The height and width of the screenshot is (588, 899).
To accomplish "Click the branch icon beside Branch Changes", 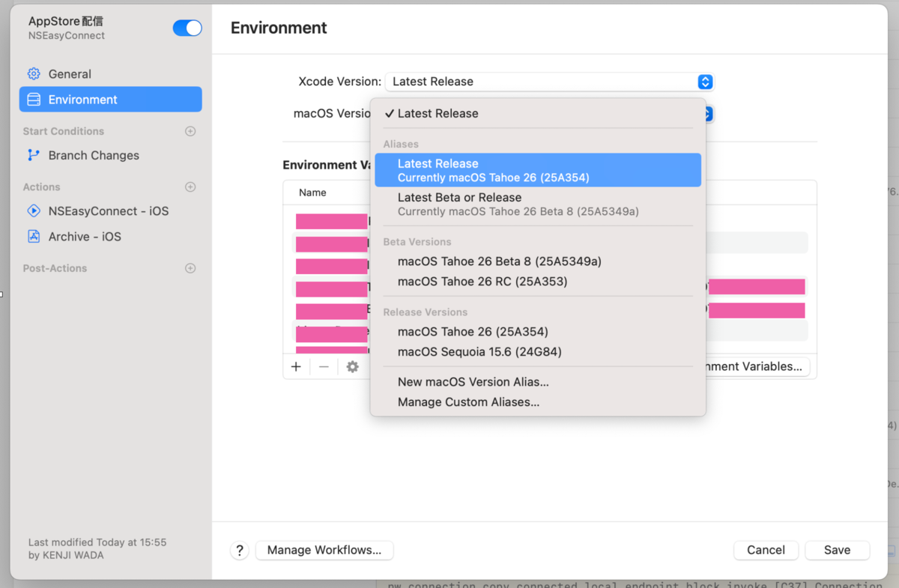I will click(34, 155).
